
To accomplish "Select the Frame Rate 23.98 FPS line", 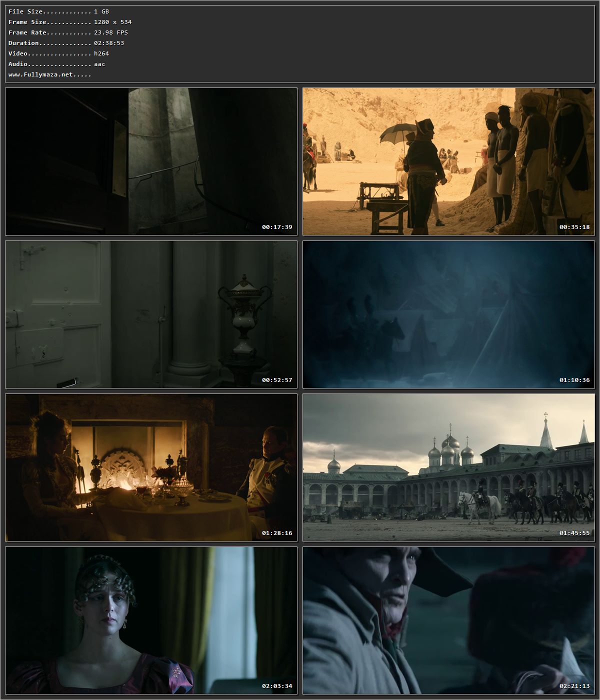I will pos(68,32).
